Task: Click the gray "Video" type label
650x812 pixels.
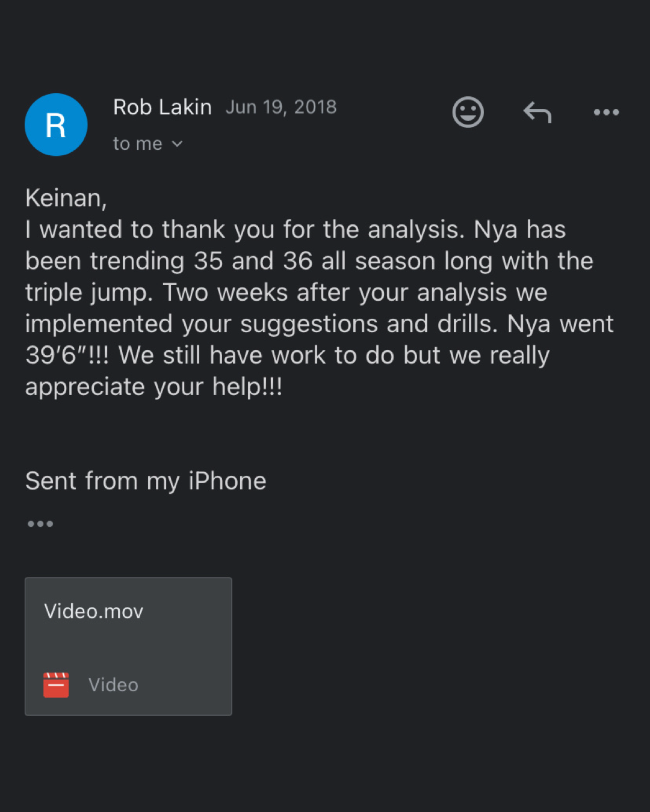Action: (113, 684)
